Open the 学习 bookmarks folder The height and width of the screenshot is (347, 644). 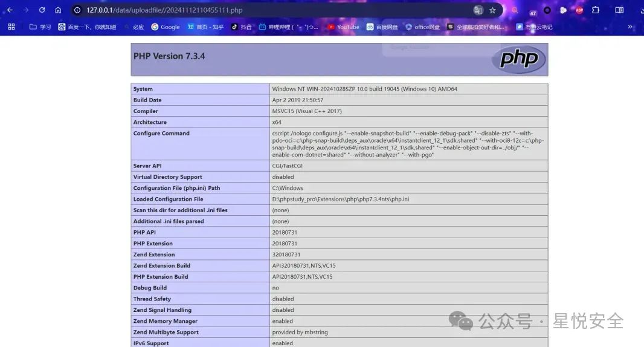(40, 27)
